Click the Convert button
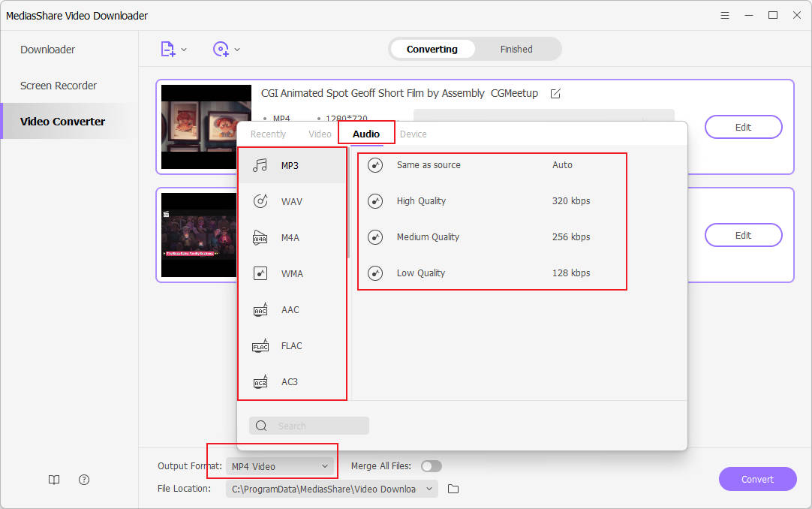This screenshot has height=509, width=812. click(757, 479)
